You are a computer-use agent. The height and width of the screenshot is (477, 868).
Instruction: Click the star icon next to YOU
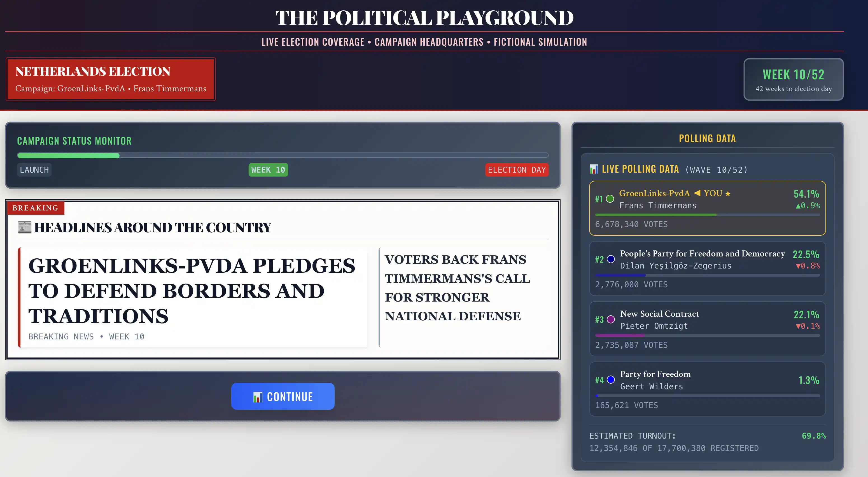(x=728, y=193)
